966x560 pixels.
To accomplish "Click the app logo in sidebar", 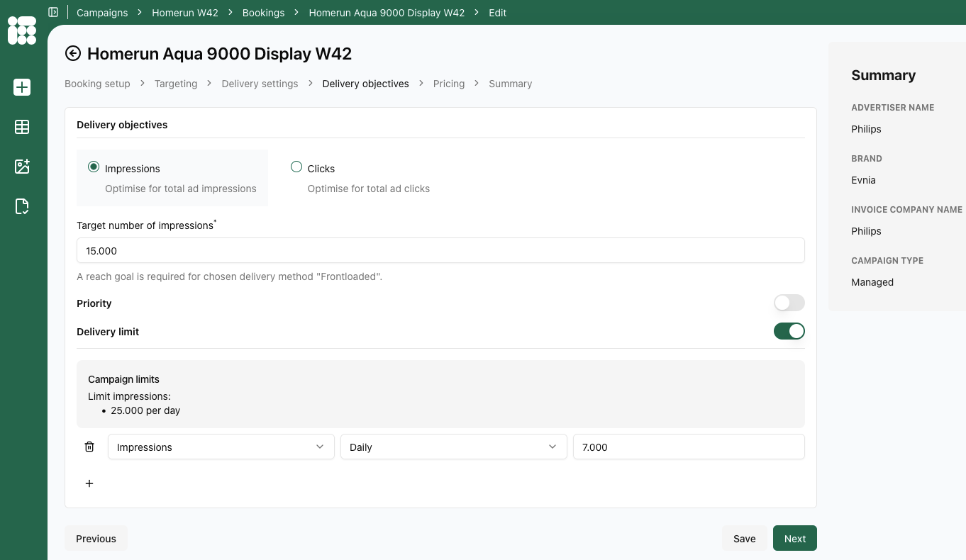I will (x=22, y=30).
